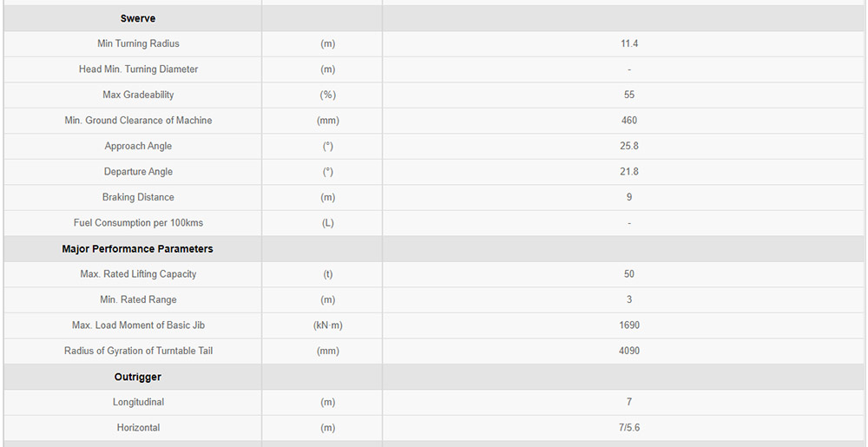
Task: Select the Approach Angle label
Action: (138, 146)
